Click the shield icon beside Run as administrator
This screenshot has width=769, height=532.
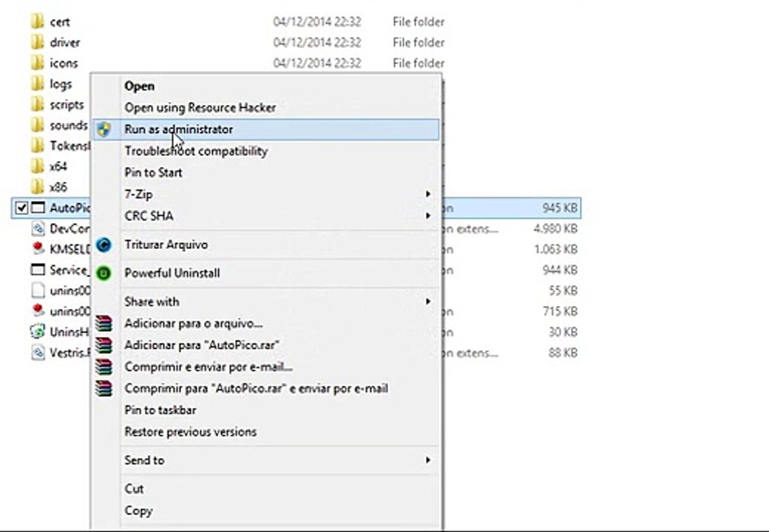104,129
